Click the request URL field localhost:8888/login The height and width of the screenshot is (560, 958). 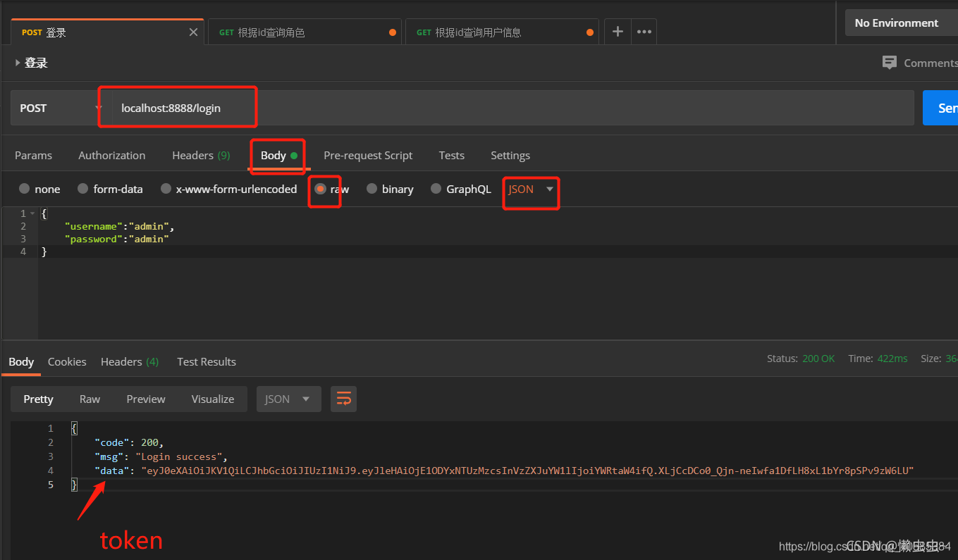512,108
